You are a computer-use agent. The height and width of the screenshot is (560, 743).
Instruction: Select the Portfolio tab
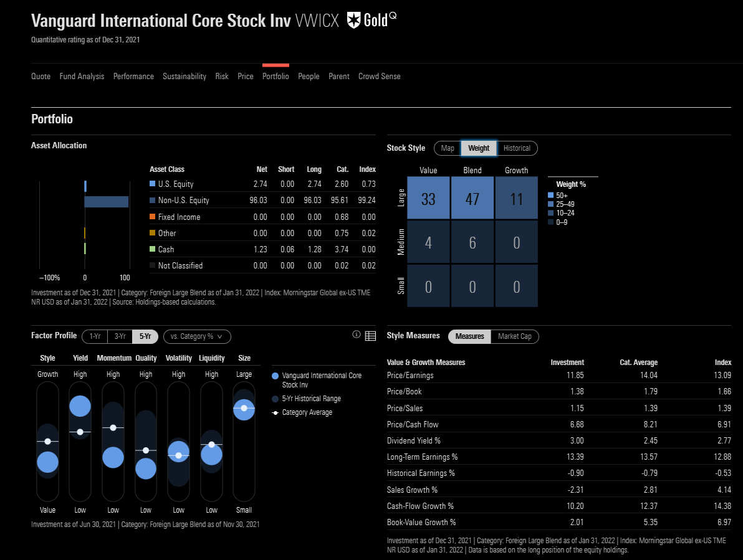(x=276, y=76)
